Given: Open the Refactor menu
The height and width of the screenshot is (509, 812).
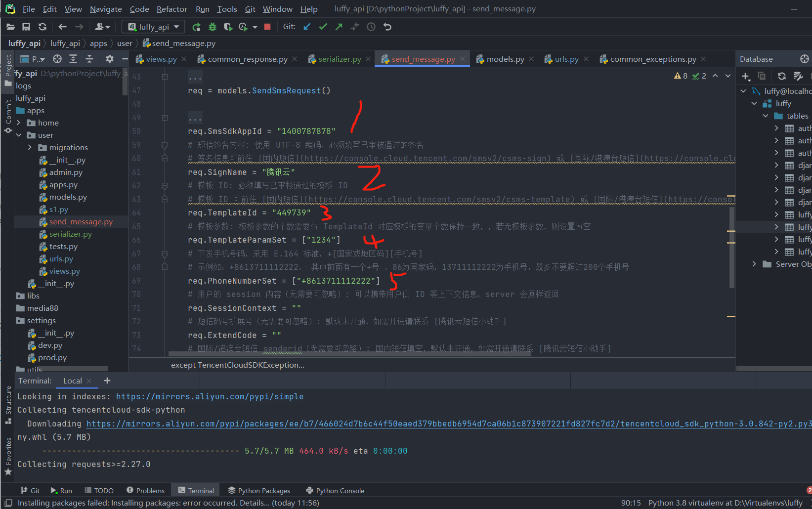Looking at the screenshot, I should [x=171, y=9].
